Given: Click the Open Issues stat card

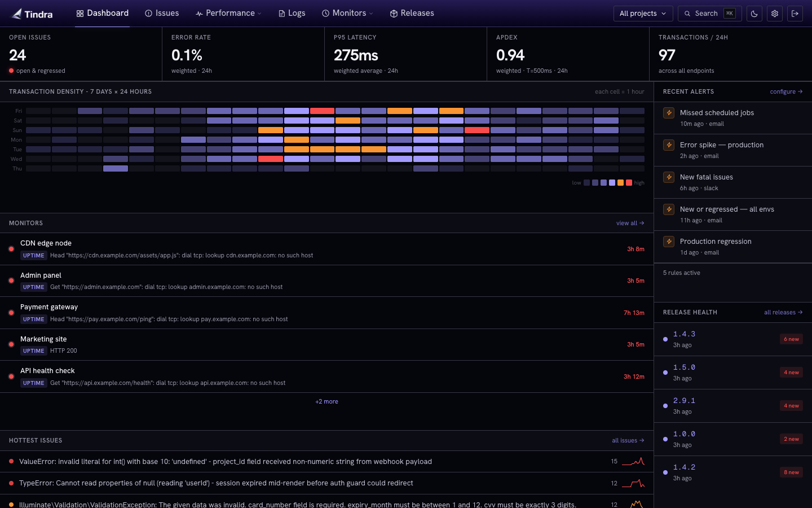Looking at the screenshot, I should click(81, 54).
